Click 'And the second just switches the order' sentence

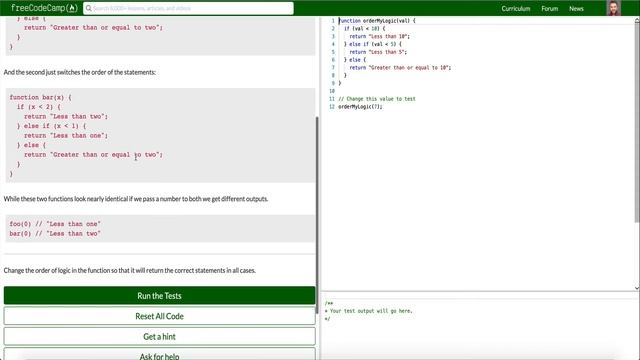click(80, 72)
